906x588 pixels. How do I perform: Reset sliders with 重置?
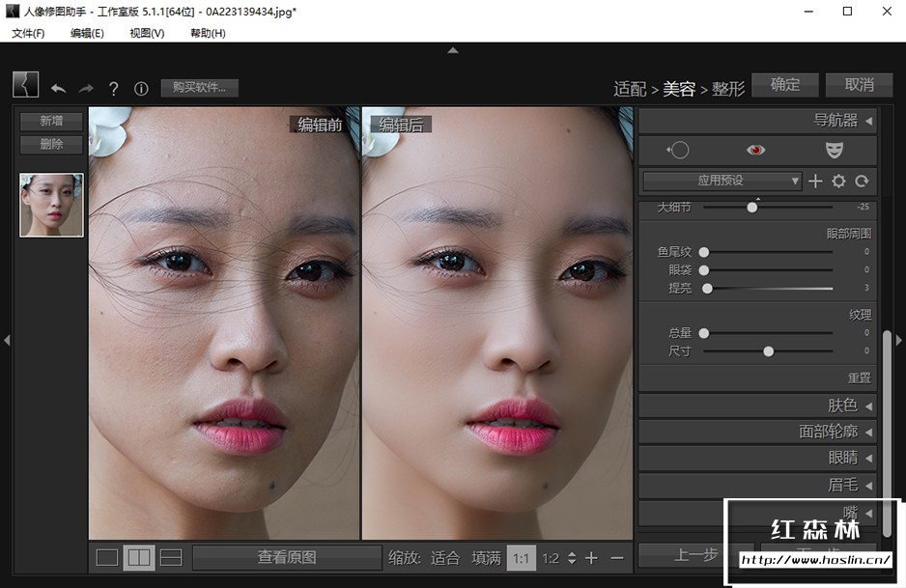[860, 378]
